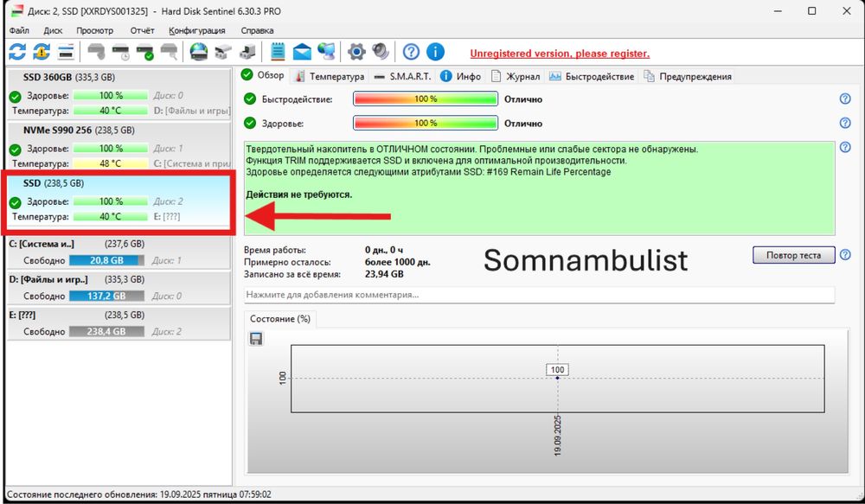Switch to the S.M.A.R.T. tab
865x504 pixels.
pos(403,77)
